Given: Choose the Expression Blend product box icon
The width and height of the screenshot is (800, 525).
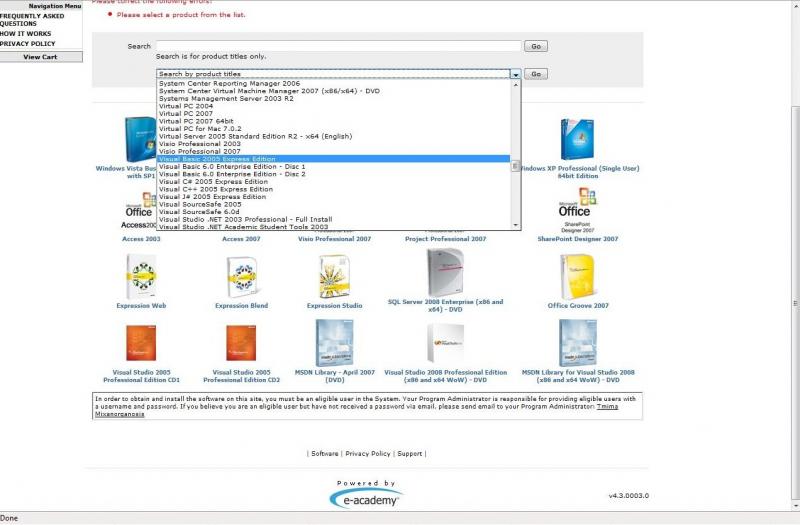Looking at the screenshot, I should click(242, 277).
